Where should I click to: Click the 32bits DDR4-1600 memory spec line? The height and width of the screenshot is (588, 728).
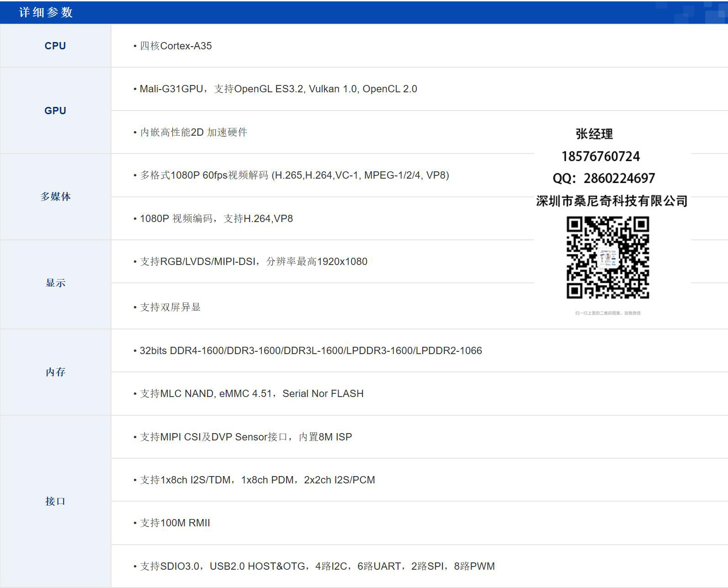(x=310, y=350)
